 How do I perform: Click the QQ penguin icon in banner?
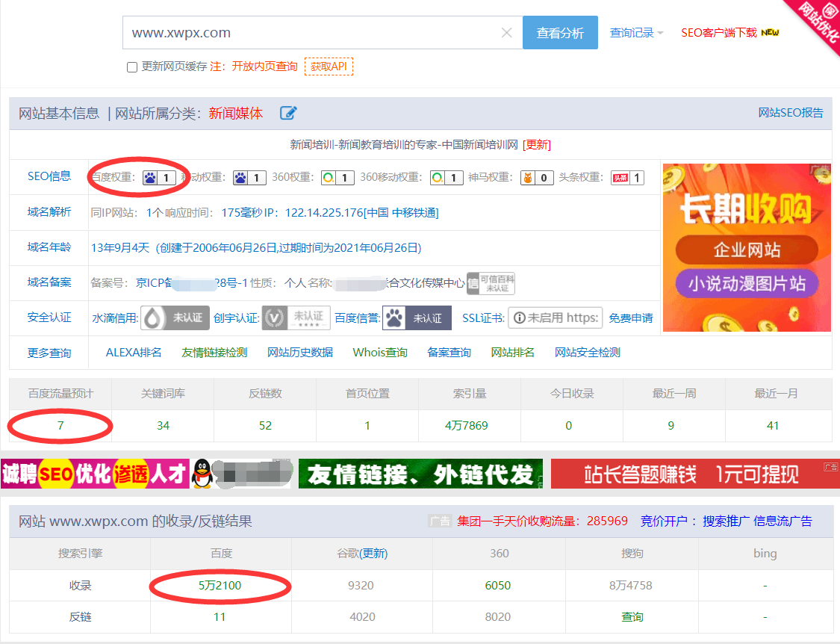click(x=202, y=474)
